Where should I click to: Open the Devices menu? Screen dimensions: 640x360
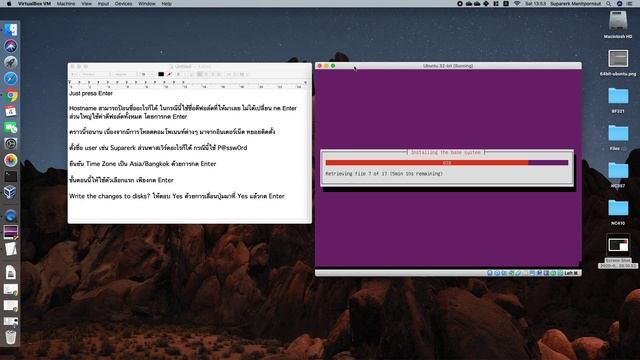point(123,4)
